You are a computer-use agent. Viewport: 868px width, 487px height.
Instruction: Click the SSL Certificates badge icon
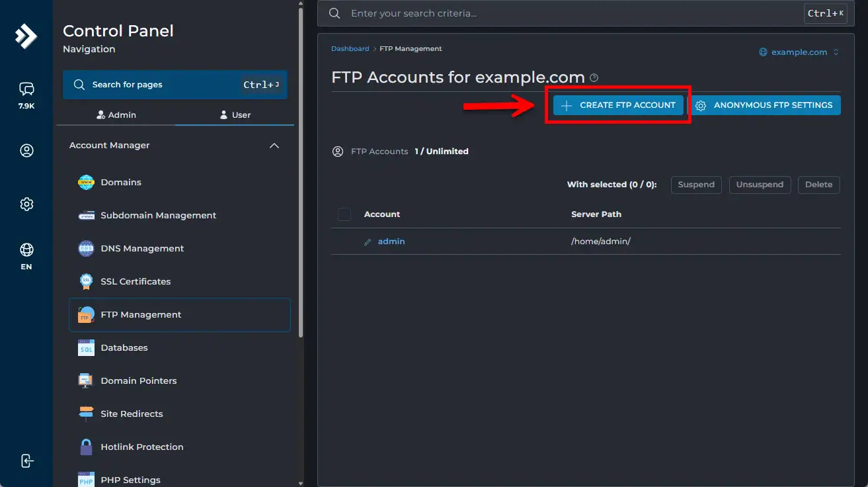(86, 281)
